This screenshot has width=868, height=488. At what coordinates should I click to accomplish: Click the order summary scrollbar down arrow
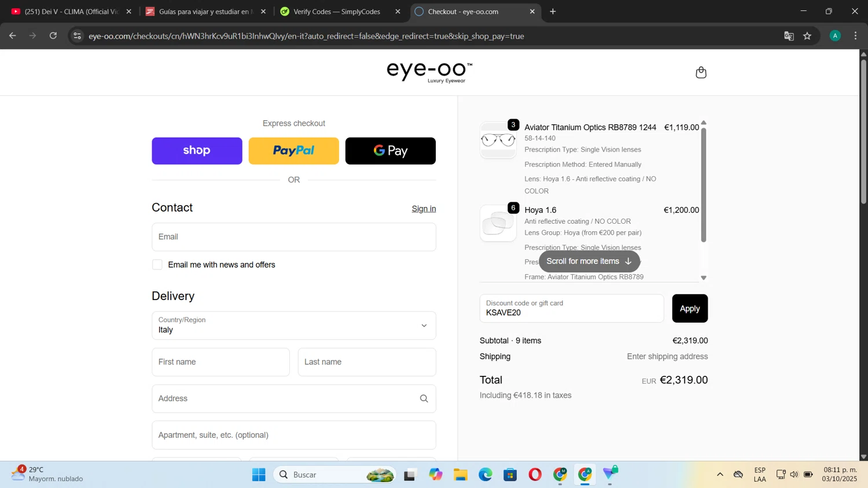pos(704,278)
